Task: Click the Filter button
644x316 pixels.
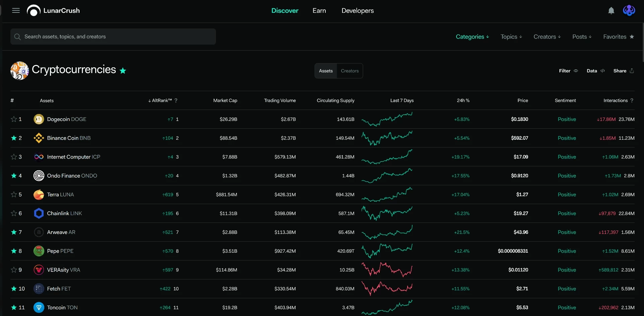Action: [x=568, y=71]
